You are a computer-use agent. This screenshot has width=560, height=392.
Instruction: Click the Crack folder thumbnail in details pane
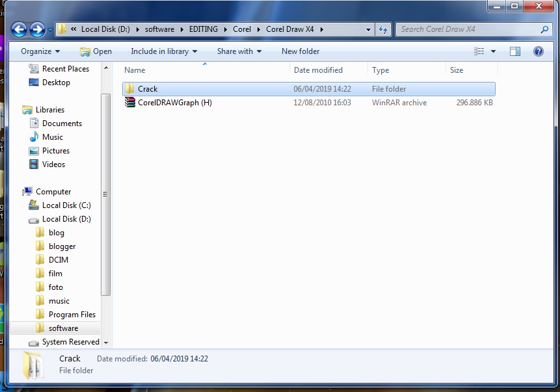[x=33, y=365]
